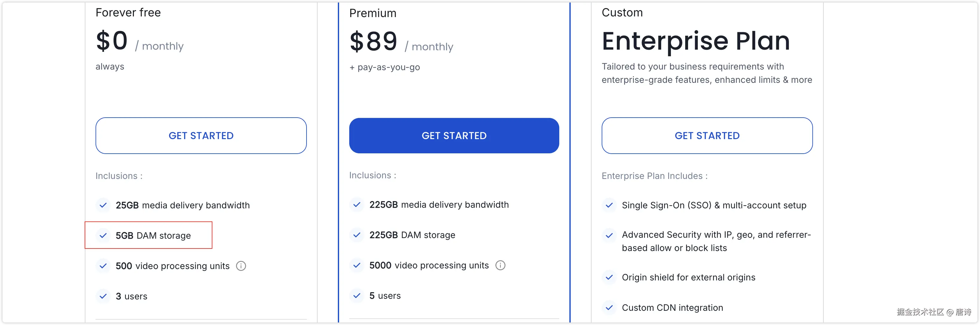Screen dimensions: 980x325
Task: Click checkmark icon beside Origin shield feature
Action: pyautogui.click(x=609, y=277)
